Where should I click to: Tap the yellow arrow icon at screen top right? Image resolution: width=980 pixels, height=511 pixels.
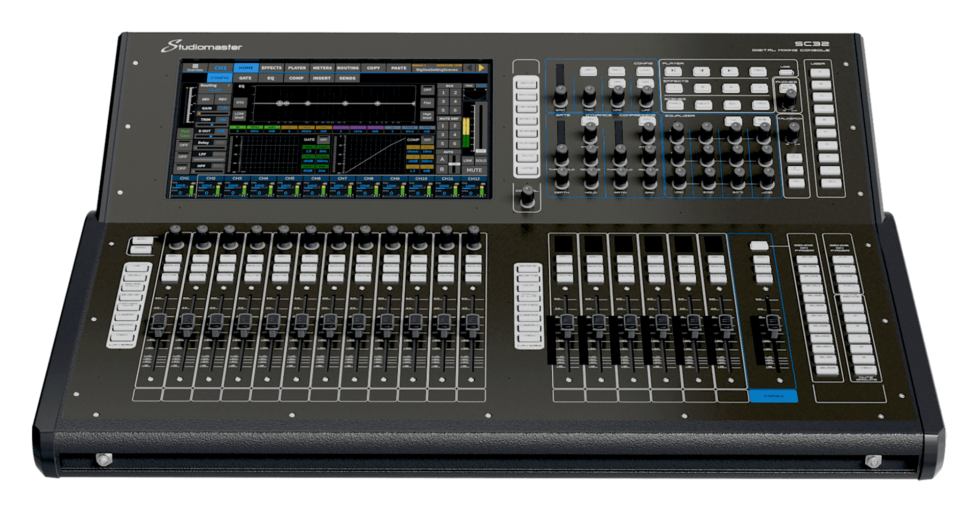pos(481,68)
